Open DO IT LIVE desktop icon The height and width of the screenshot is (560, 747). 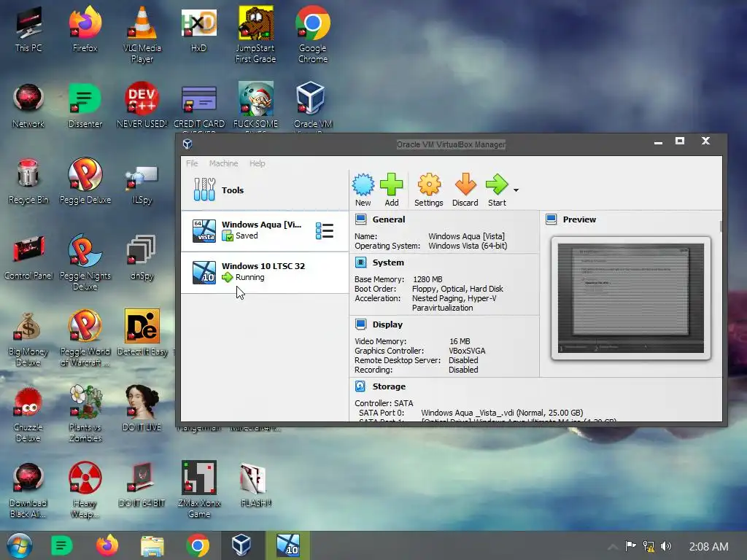click(142, 408)
